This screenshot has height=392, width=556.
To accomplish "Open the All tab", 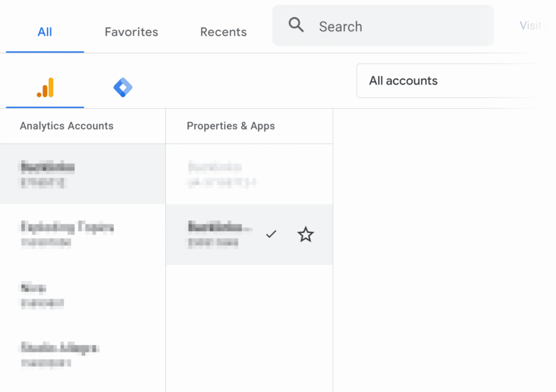I will [x=45, y=32].
